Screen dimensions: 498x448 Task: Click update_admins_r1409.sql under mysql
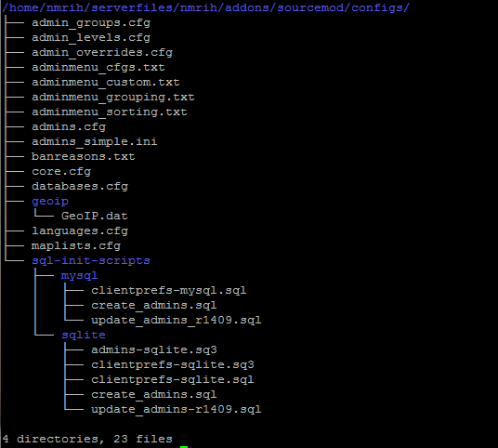pyautogui.click(x=177, y=321)
